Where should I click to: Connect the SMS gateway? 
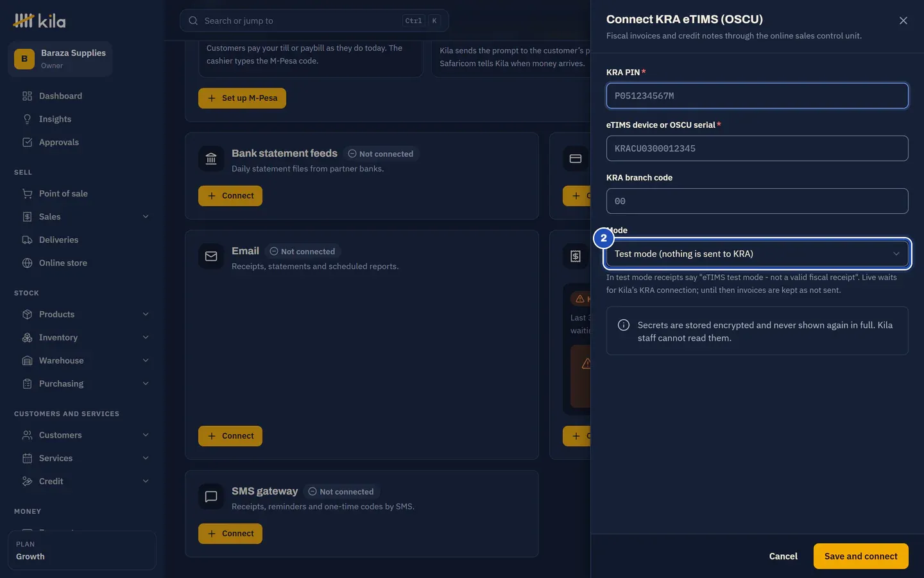click(230, 534)
